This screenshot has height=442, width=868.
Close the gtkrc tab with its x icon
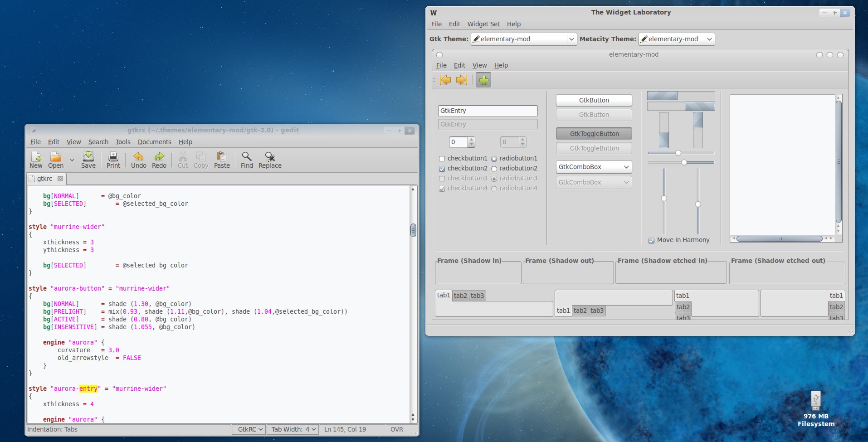[x=60, y=179]
